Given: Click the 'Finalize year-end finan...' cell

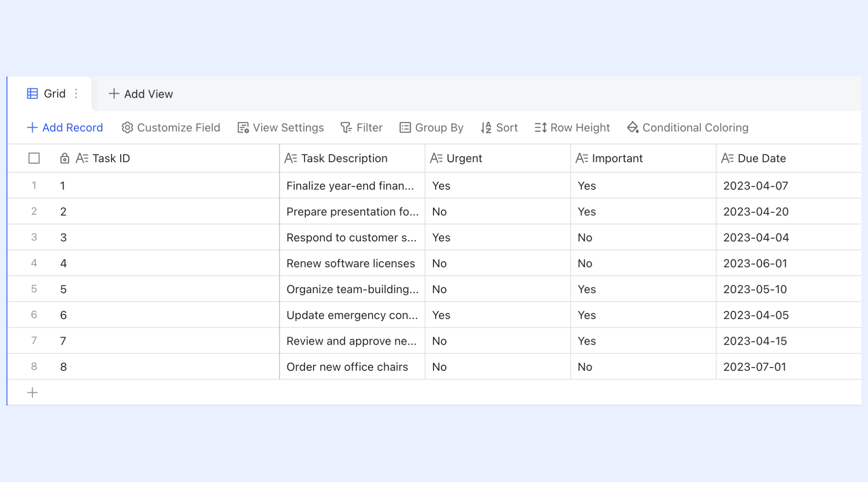Looking at the screenshot, I should pyautogui.click(x=352, y=186).
